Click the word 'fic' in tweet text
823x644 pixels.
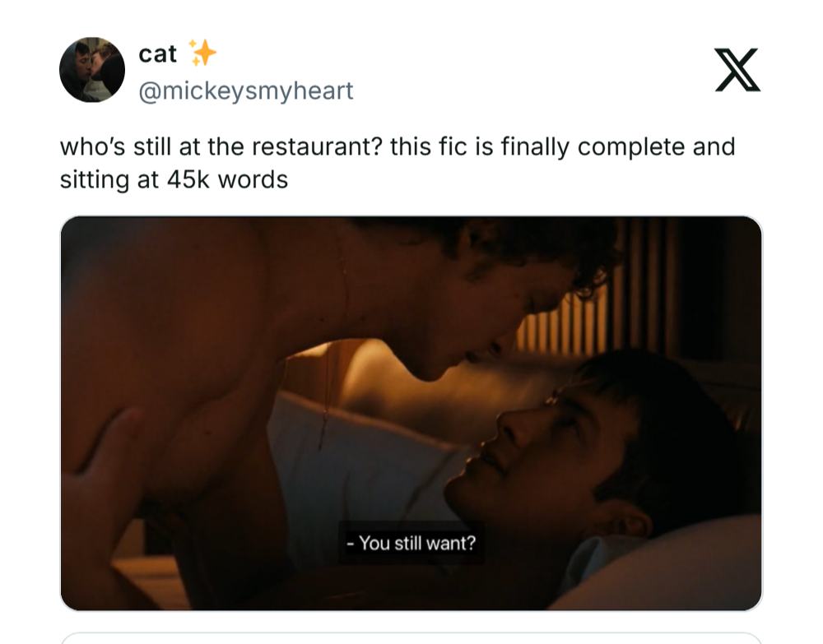pyautogui.click(x=453, y=146)
